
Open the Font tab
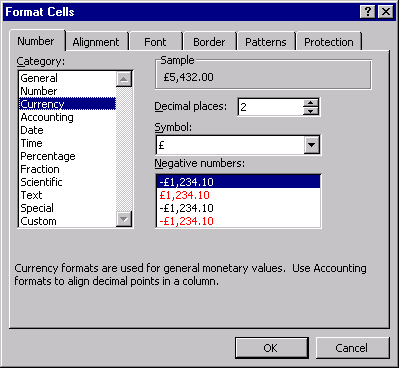click(155, 42)
